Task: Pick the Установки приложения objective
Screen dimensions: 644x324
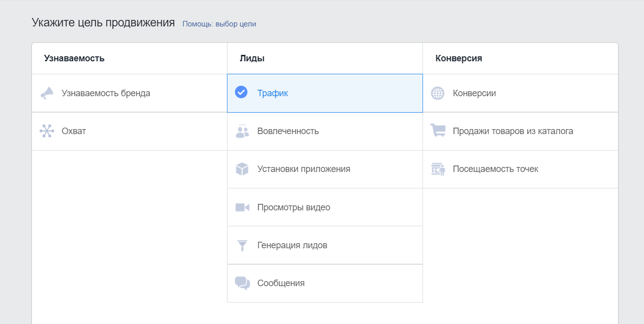Action: pyautogui.click(x=303, y=169)
